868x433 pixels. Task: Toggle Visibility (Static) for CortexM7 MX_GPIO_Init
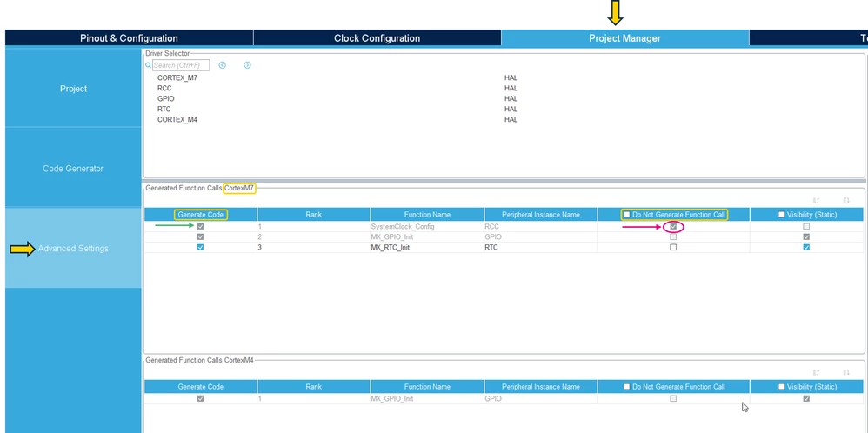pyautogui.click(x=806, y=237)
